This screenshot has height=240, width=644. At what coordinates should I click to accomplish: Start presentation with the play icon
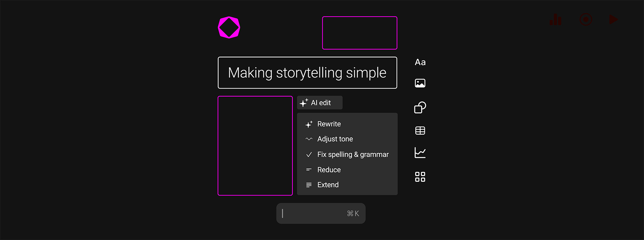click(x=613, y=19)
